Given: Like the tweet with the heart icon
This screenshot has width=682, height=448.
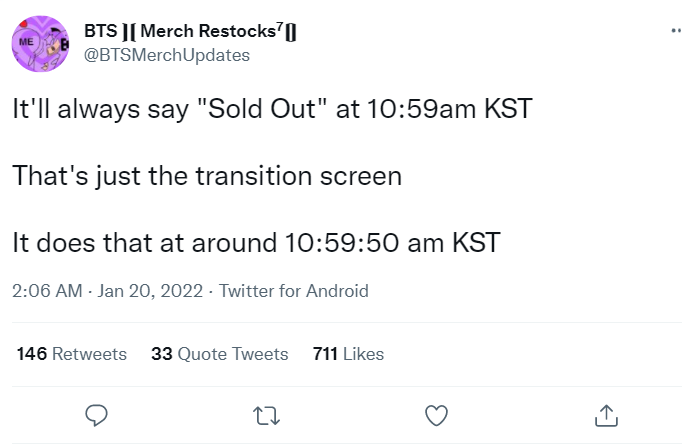Looking at the screenshot, I should pyautogui.click(x=436, y=415).
